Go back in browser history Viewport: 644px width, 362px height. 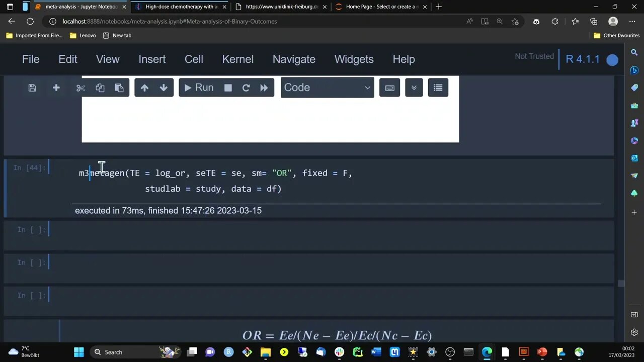tap(12, 22)
